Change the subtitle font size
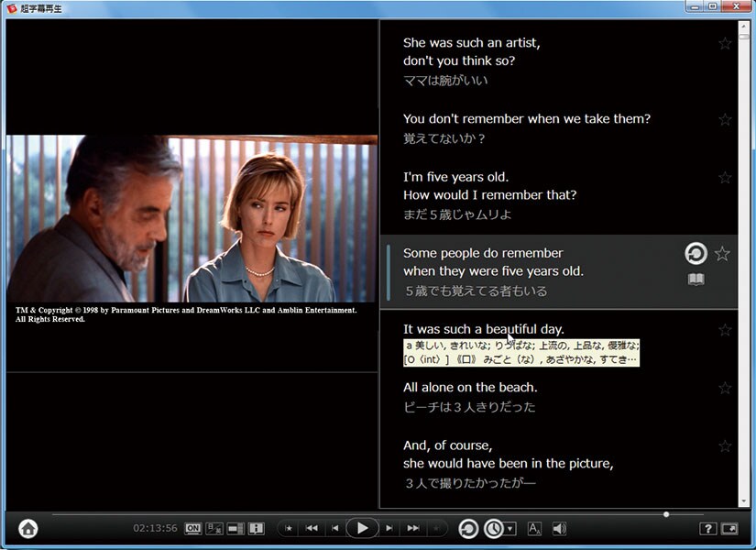 tap(534, 529)
